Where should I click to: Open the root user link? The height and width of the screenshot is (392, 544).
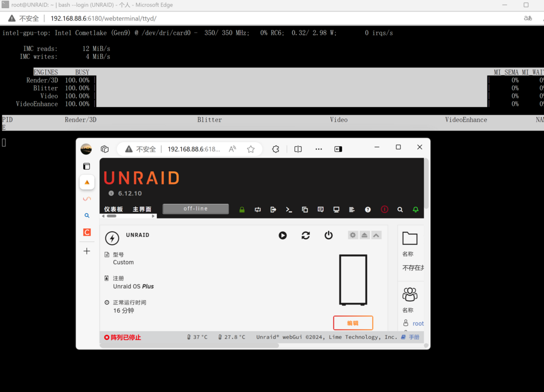(418, 323)
